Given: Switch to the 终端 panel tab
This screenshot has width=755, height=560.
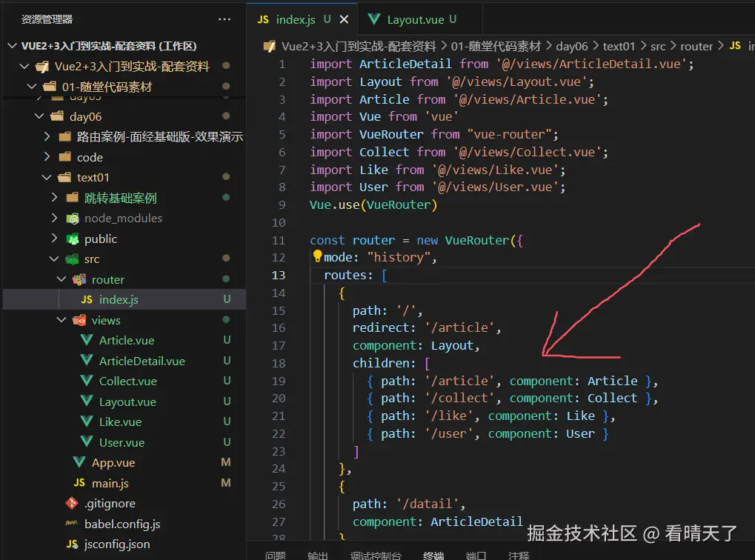Looking at the screenshot, I should tap(433, 556).
